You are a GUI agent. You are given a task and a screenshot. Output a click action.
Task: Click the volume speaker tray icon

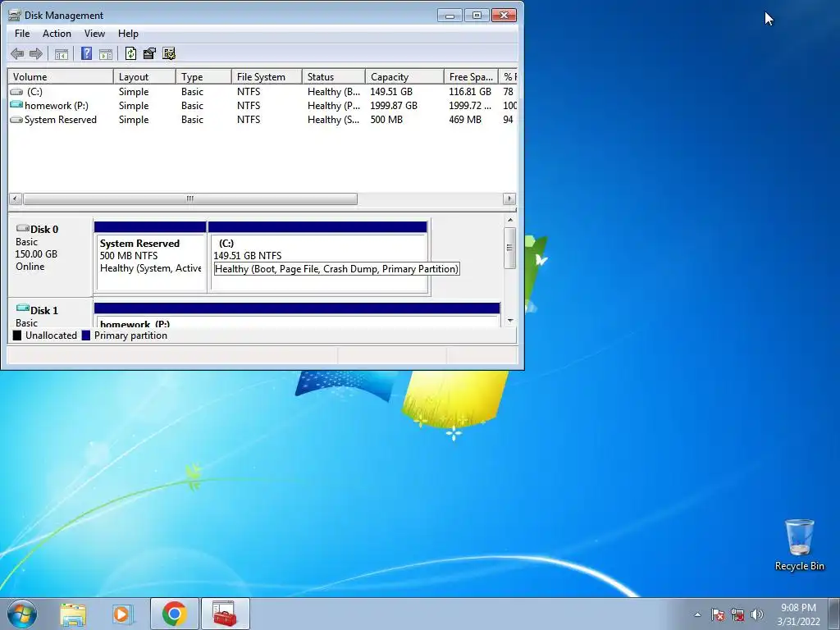[757, 614]
